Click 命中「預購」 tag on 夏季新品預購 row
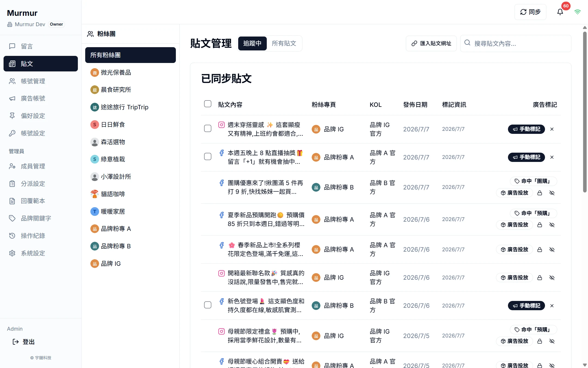This screenshot has height=368, width=588. [x=533, y=213]
